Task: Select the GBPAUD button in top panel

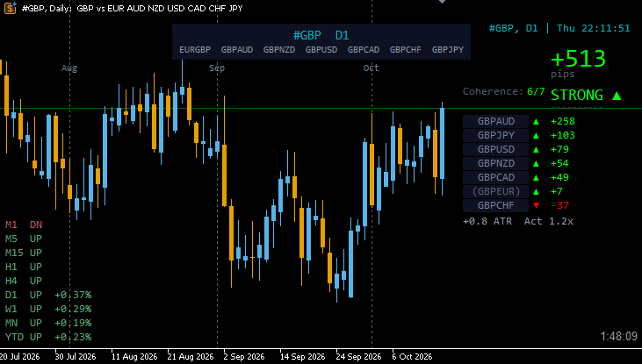Action: pyautogui.click(x=237, y=49)
